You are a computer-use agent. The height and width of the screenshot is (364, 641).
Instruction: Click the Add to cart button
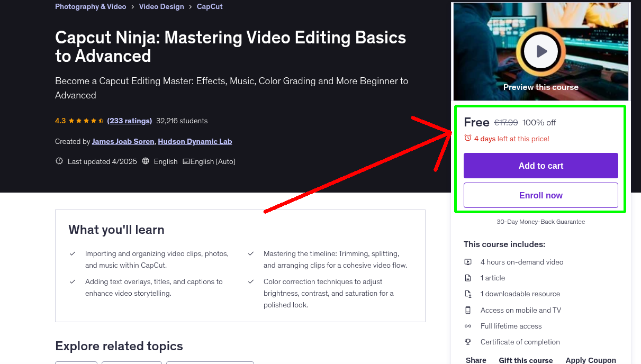[540, 166]
